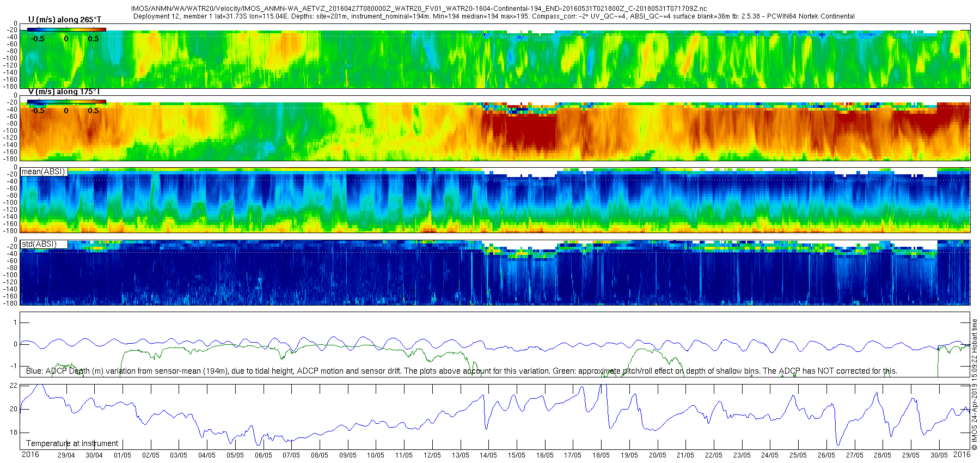Click the '24/05' date tick label
The image size is (980, 463).
770,455
